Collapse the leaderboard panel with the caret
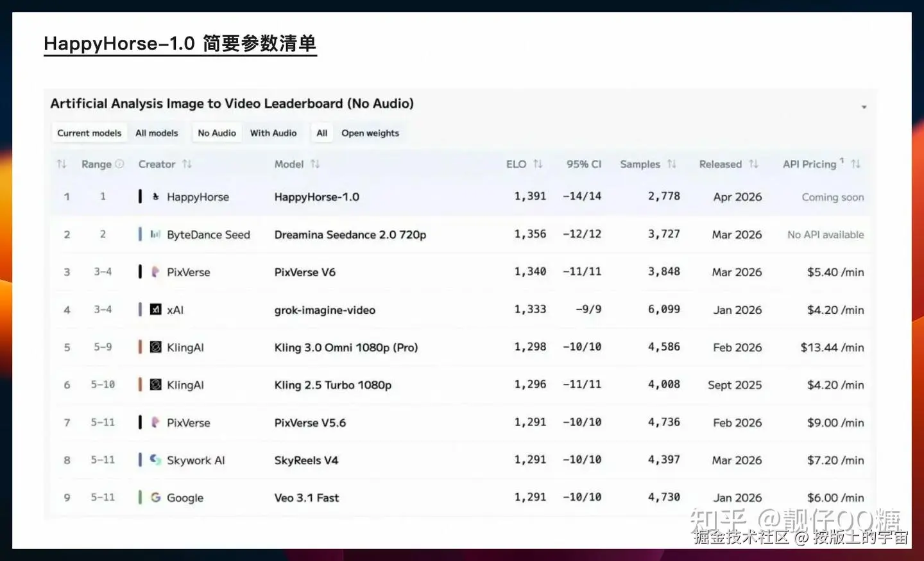This screenshot has width=924, height=561. click(x=864, y=107)
